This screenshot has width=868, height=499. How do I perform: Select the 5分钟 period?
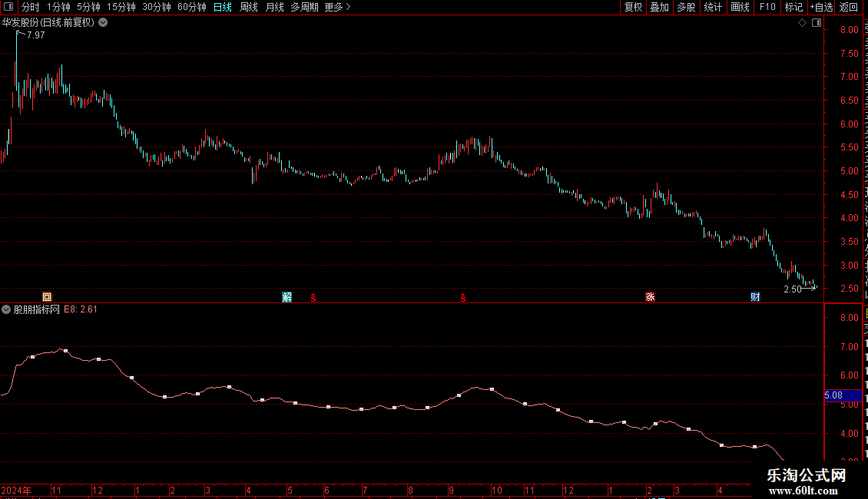(88, 7)
